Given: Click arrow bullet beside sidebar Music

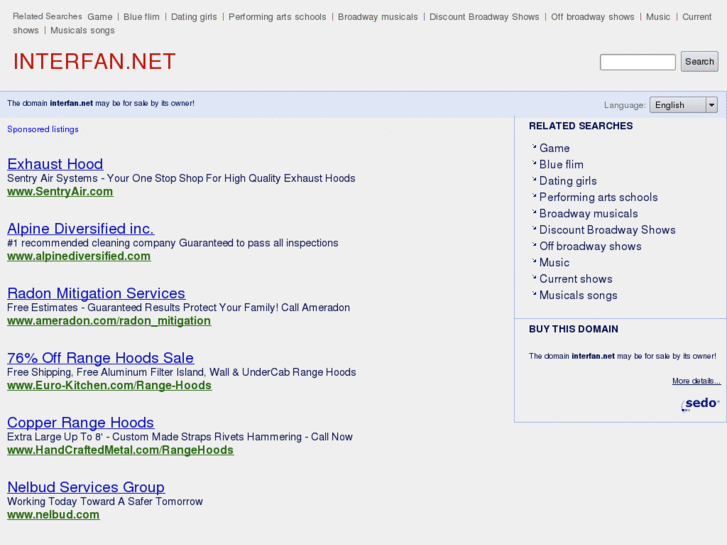Looking at the screenshot, I should point(534,261).
